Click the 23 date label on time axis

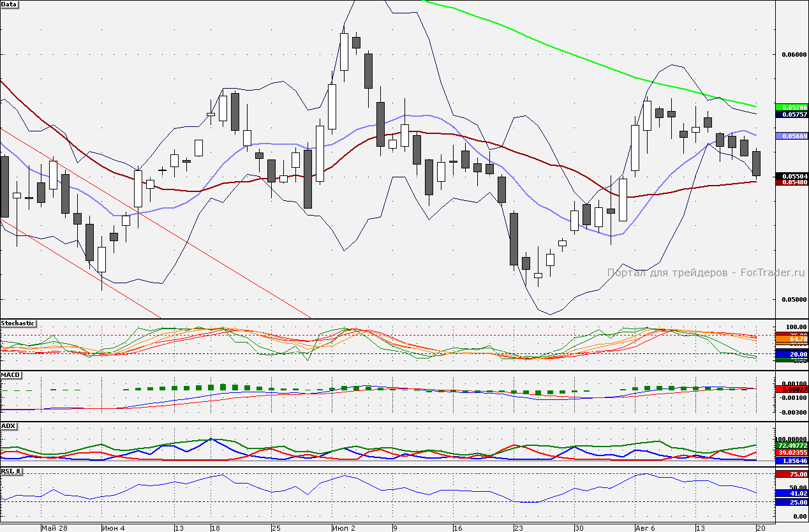(518, 528)
